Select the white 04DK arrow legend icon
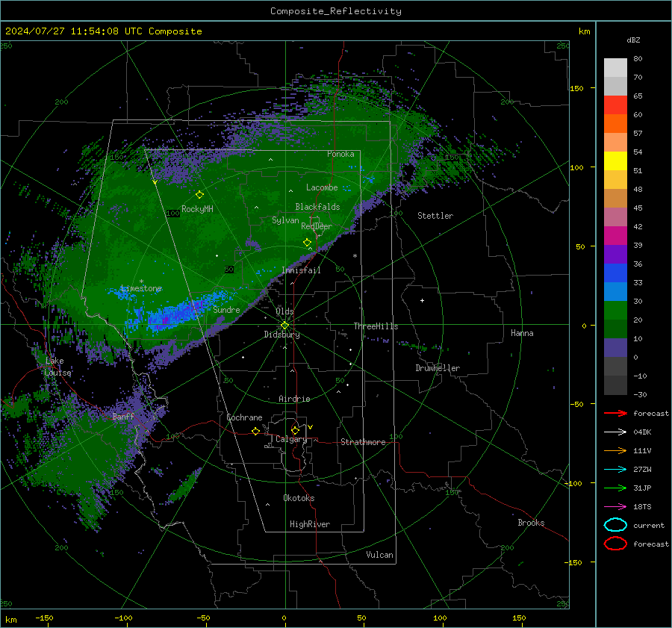Viewport: 672px width, 628px height. (615, 432)
